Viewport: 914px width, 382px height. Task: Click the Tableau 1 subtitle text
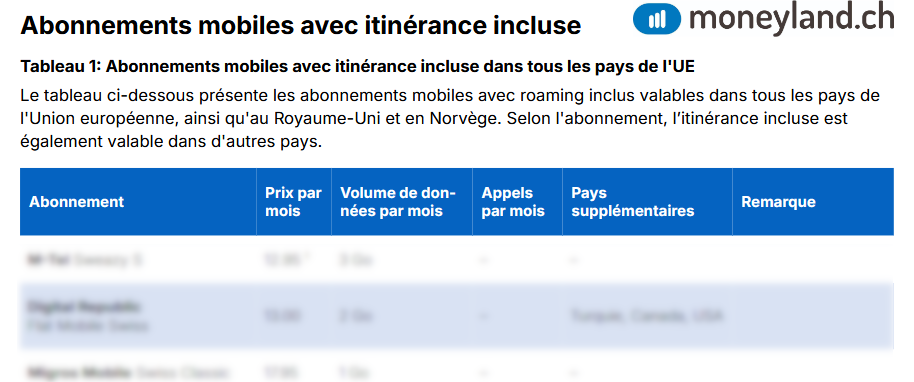[357, 66]
